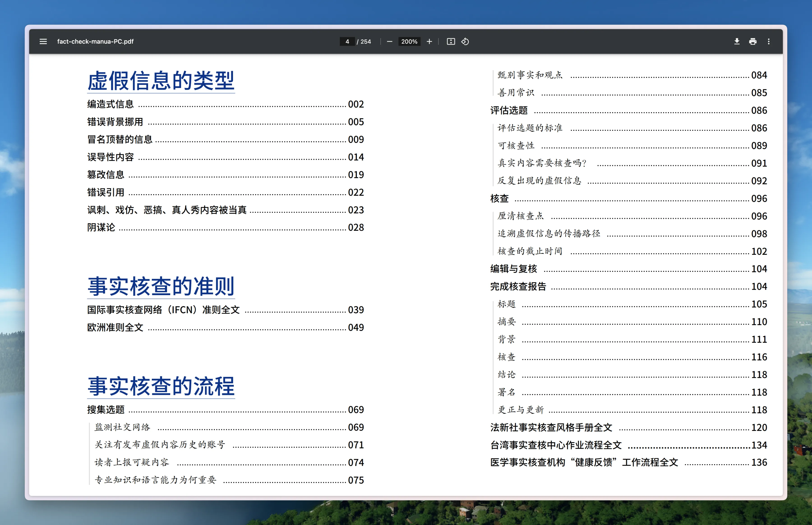
Task: Open the sidebar menu hamburger icon
Action: (43, 42)
